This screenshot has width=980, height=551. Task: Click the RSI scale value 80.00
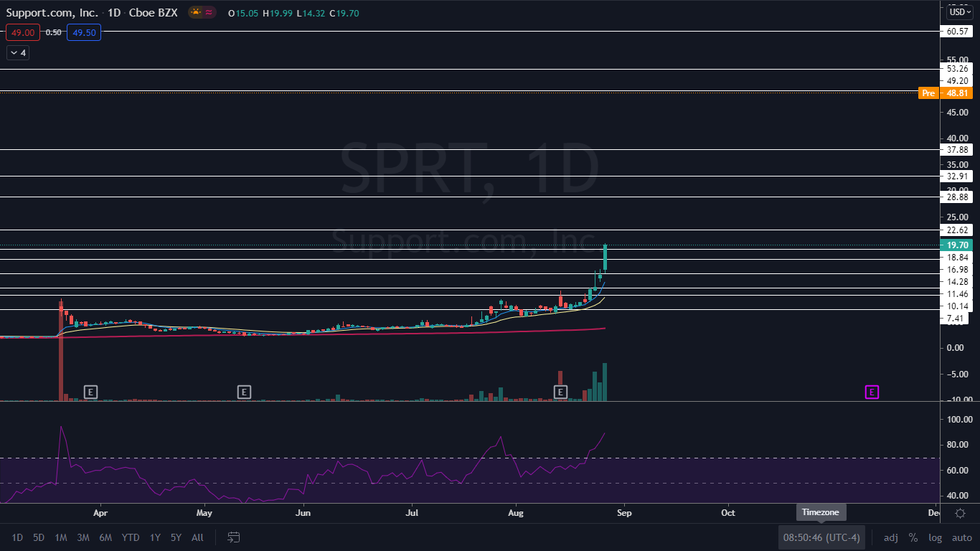point(958,445)
